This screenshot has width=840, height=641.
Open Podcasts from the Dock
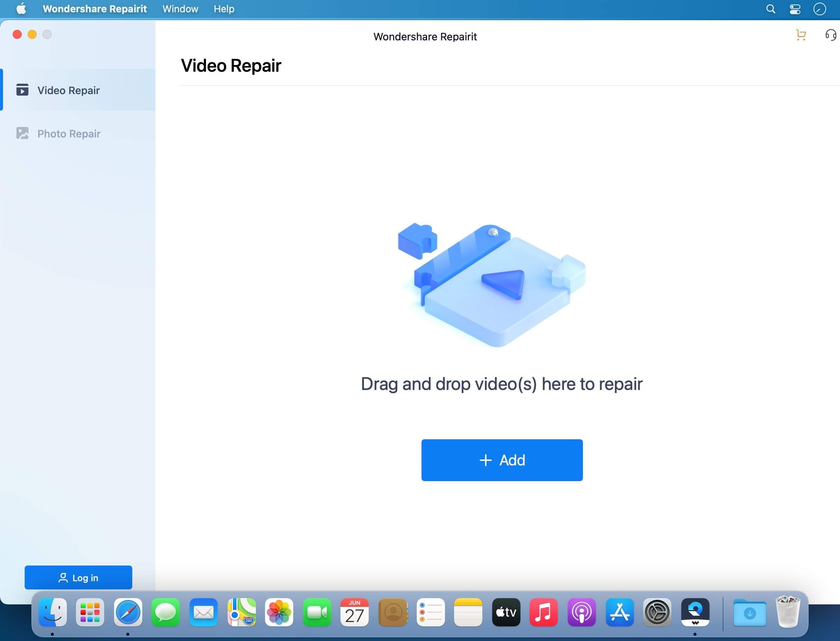click(x=582, y=613)
